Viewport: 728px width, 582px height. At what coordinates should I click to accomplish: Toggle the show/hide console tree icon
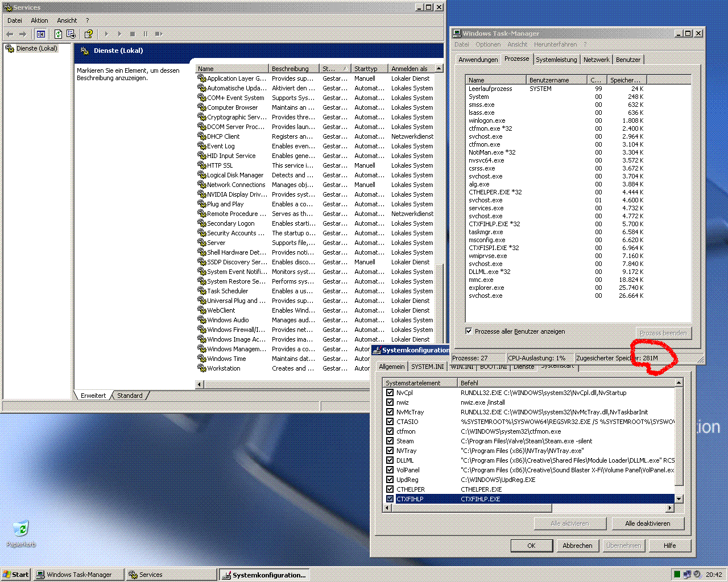coord(40,34)
